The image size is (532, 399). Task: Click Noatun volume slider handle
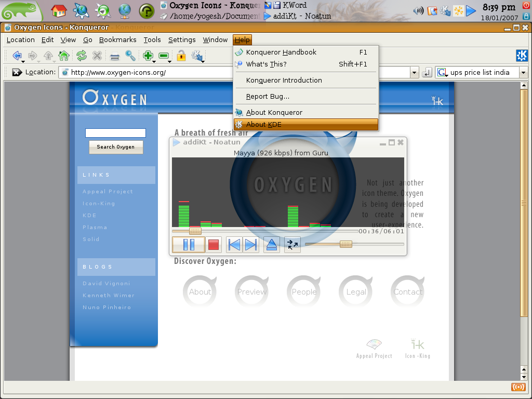tap(345, 244)
